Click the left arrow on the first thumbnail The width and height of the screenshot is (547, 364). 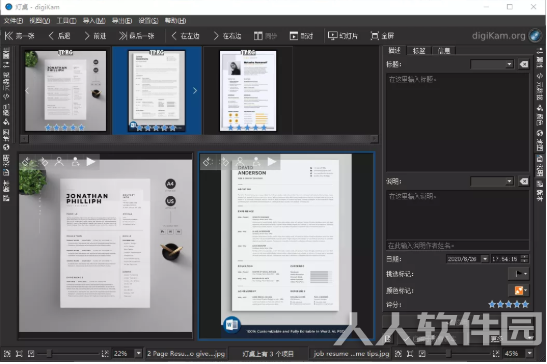27,91
